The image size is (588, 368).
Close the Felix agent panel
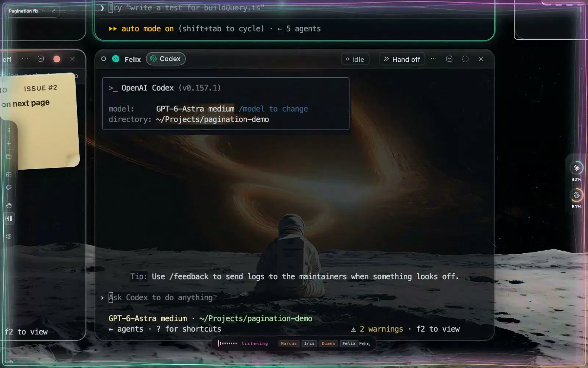(481, 59)
